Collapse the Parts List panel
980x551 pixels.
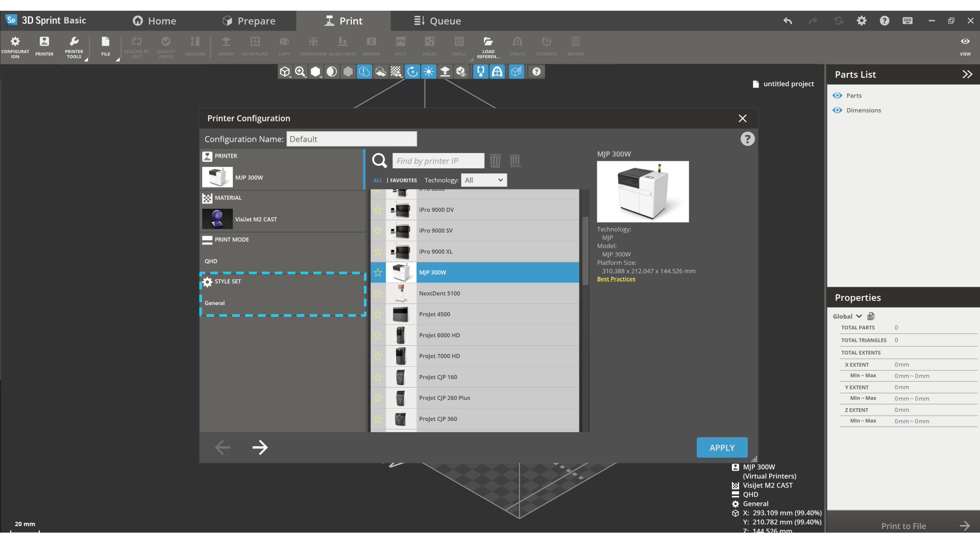(x=967, y=74)
